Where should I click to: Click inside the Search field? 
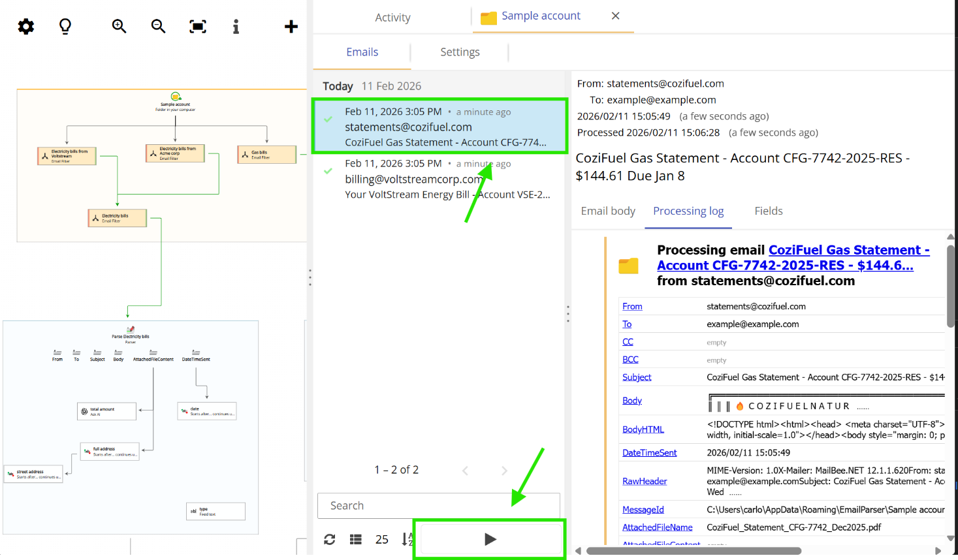438,505
